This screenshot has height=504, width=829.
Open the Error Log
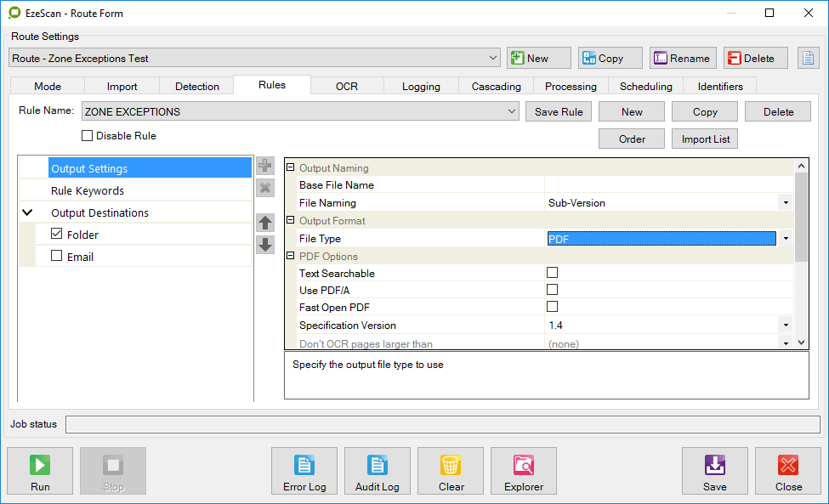click(304, 471)
